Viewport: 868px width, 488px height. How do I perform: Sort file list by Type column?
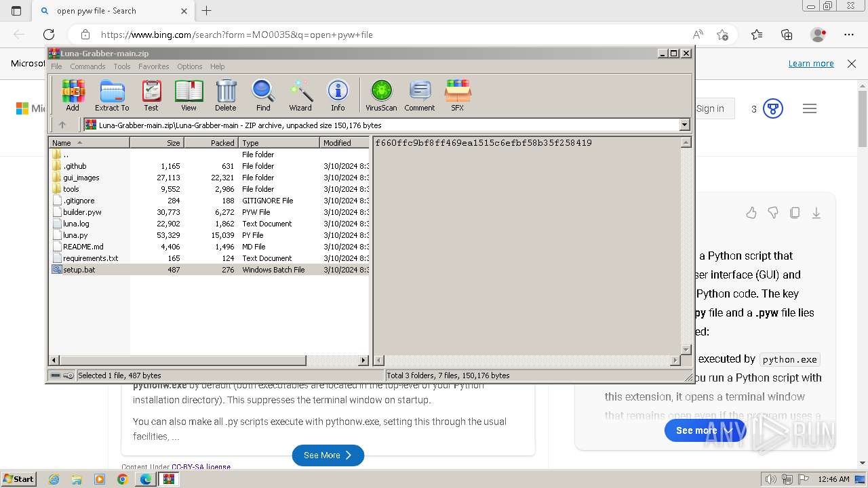click(279, 143)
